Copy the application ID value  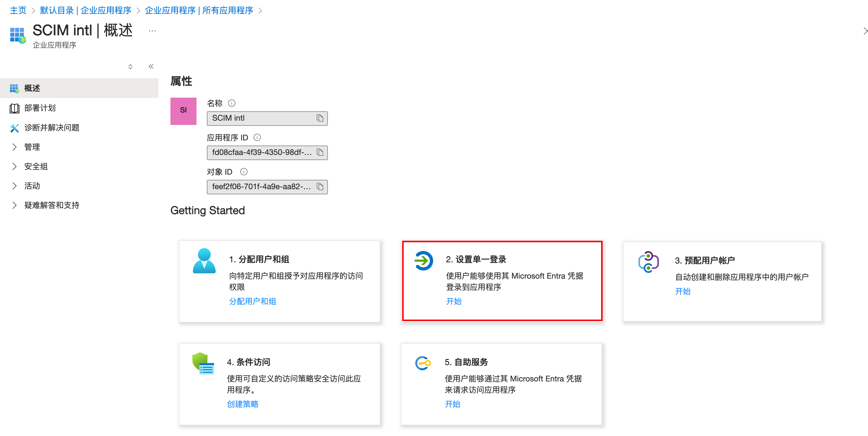pos(320,152)
